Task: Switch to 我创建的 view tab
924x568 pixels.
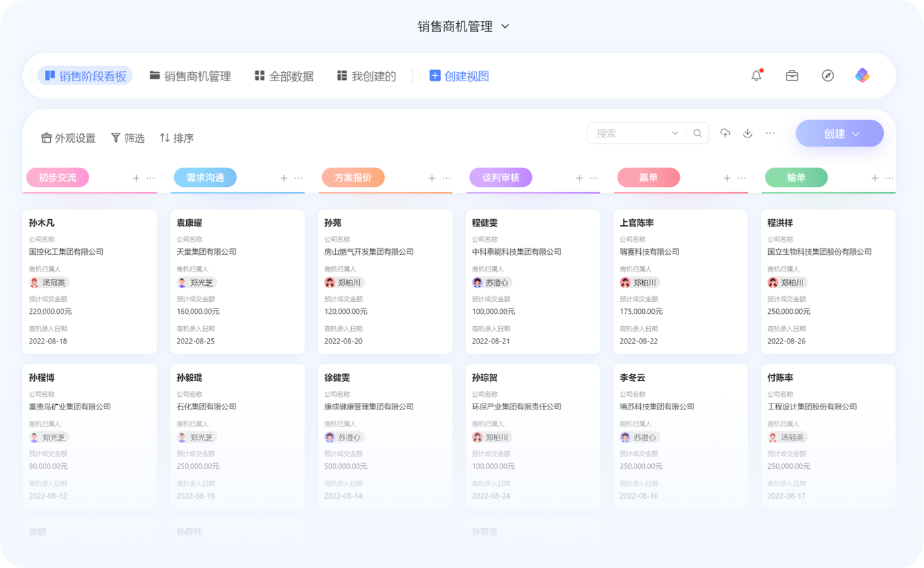Action: click(x=366, y=76)
